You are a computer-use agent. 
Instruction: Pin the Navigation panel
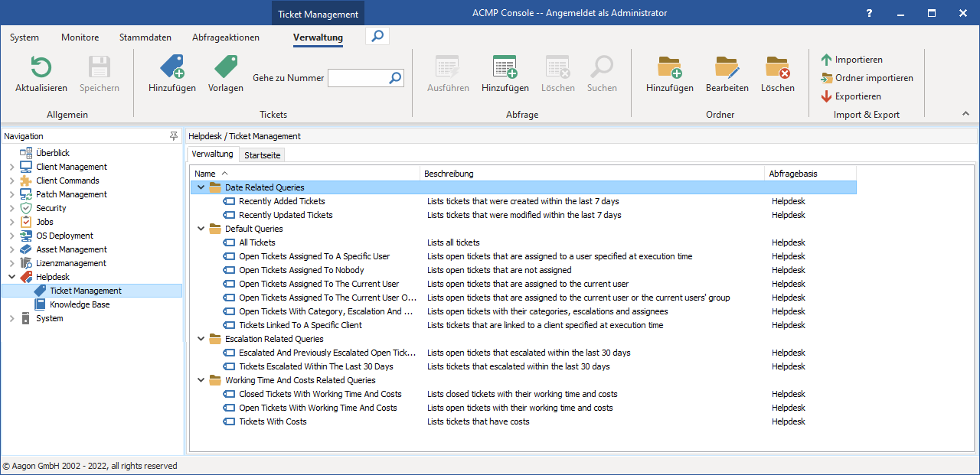[174, 136]
